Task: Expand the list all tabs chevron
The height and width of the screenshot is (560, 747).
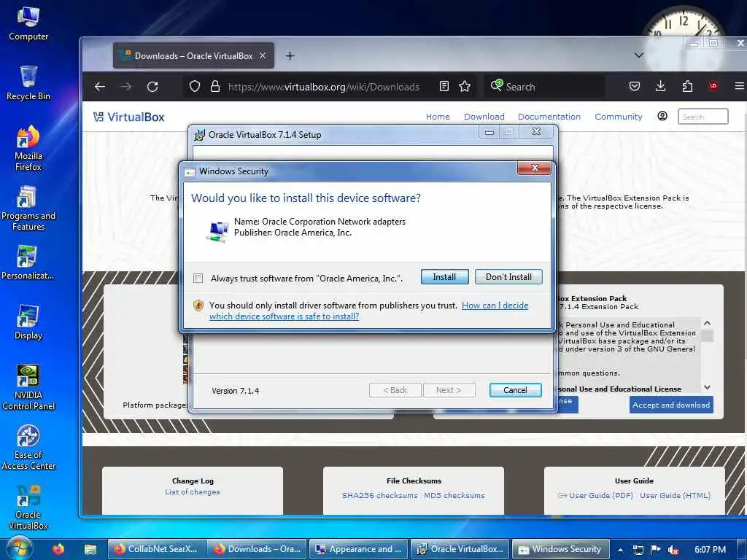Action: pos(639,55)
